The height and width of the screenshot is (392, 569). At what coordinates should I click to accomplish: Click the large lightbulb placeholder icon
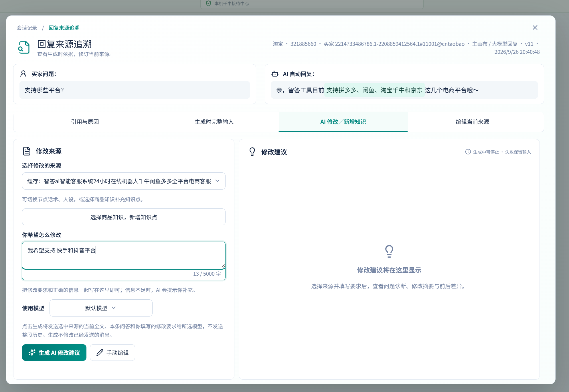tap(389, 251)
